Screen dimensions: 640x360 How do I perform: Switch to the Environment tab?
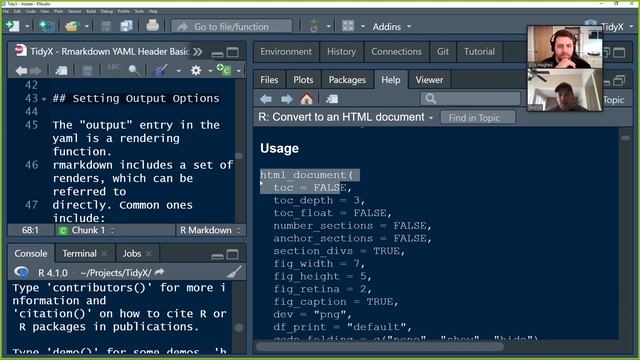pyautogui.click(x=286, y=52)
